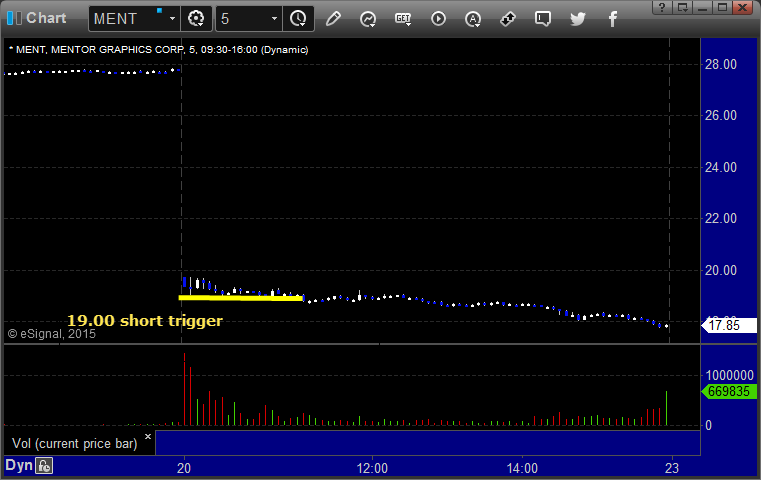Viewport: 761px width, 480px height.
Task: Click the yellow 19.00 trigger line
Action: pyautogui.click(x=241, y=298)
